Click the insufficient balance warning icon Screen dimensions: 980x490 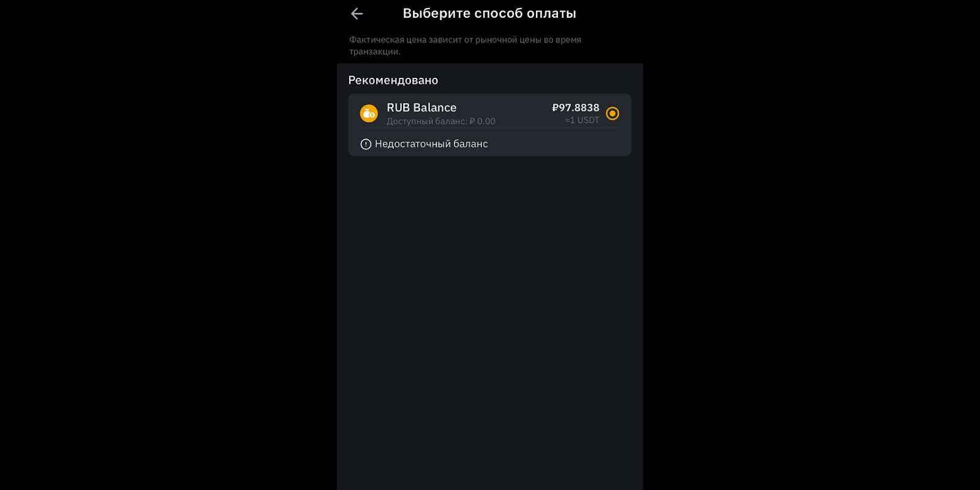point(366,144)
